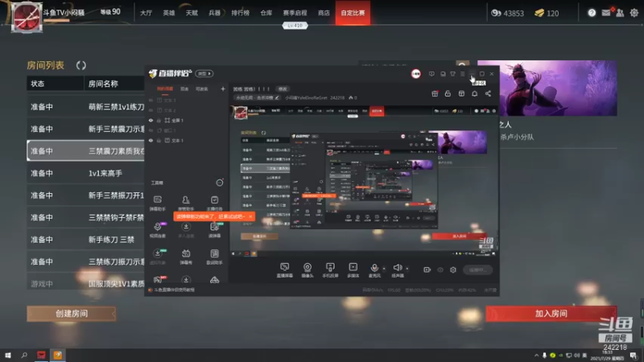Click 修改 next to the stream title
644x362 pixels.
click(283, 88)
